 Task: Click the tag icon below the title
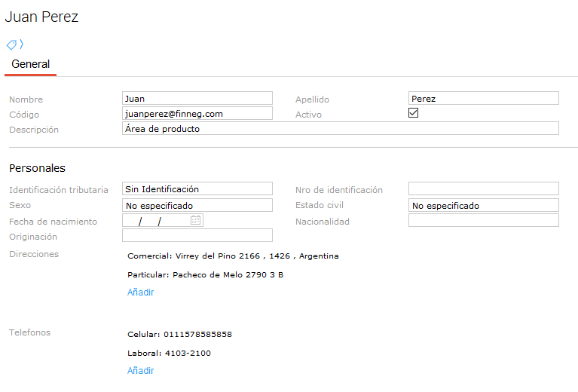click(12, 44)
